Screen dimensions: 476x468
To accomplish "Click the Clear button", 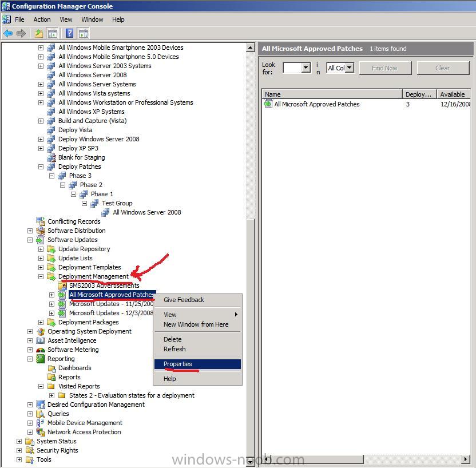I will [x=443, y=68].
